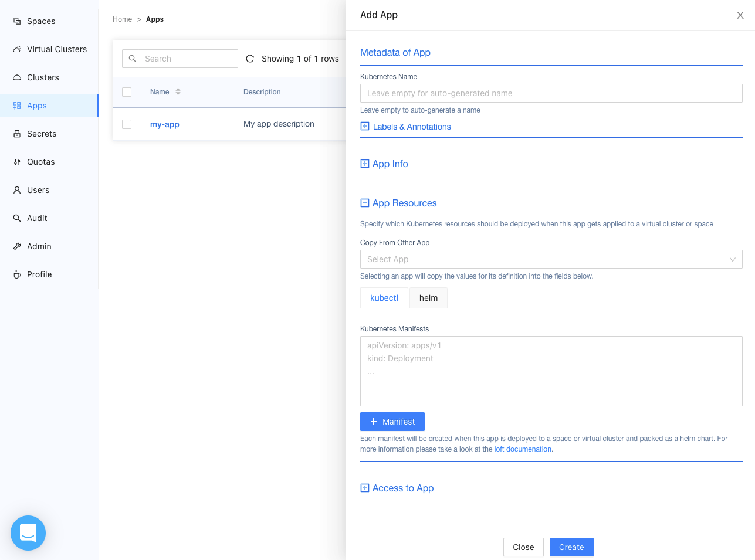Click the Close button in footer

[x=523, y=547]
